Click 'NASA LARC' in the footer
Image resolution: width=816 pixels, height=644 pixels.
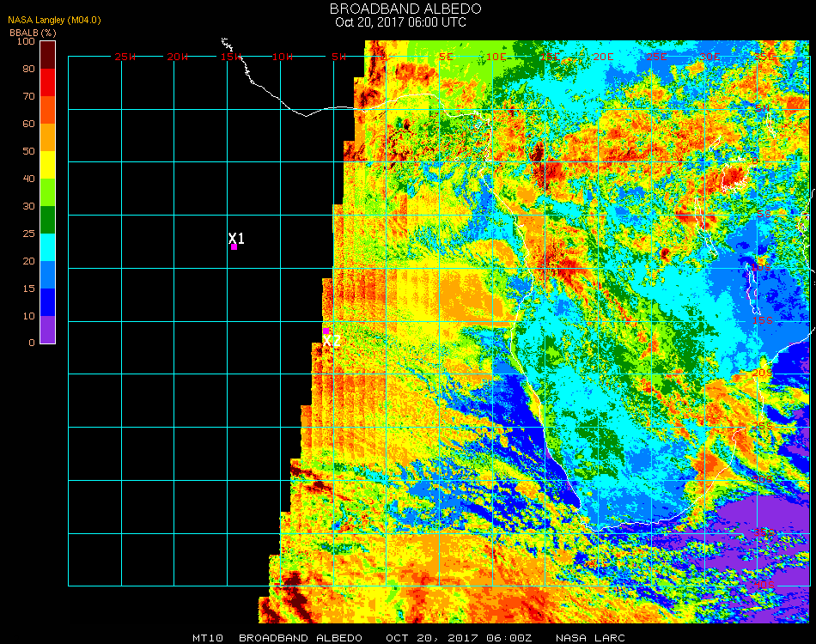tap(590, 638)
